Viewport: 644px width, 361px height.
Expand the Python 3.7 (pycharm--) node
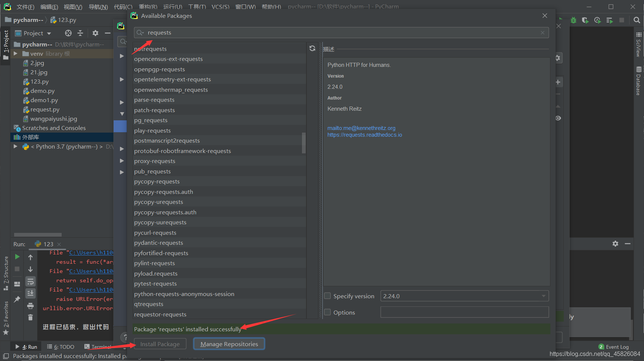pyautogui.click(x=16, y=146)
